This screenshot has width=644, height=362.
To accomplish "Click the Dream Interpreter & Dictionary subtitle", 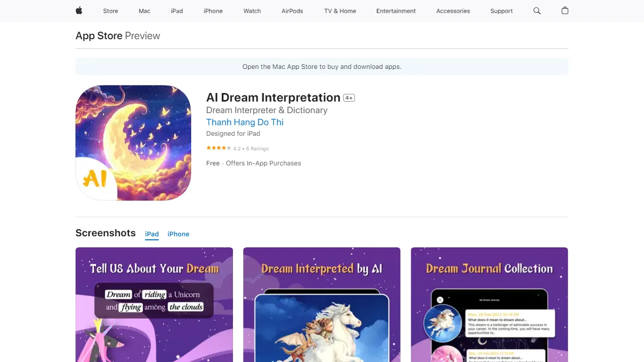I will 267,110.
